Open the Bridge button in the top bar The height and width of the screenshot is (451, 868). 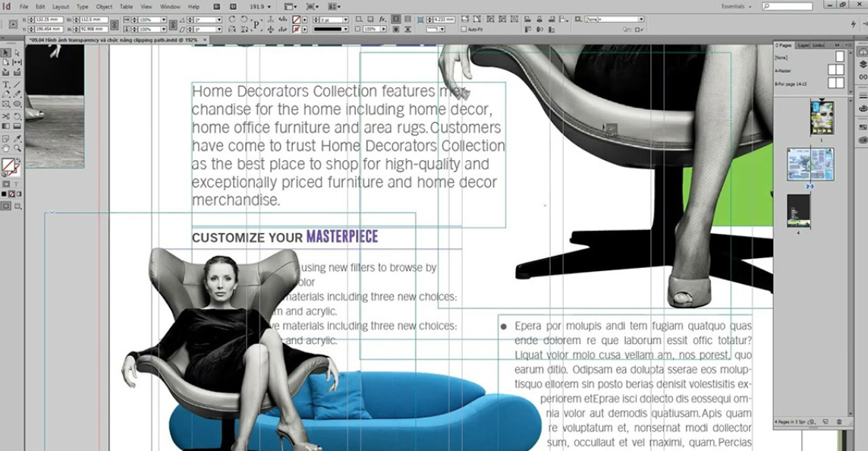(x=217, y=7)
